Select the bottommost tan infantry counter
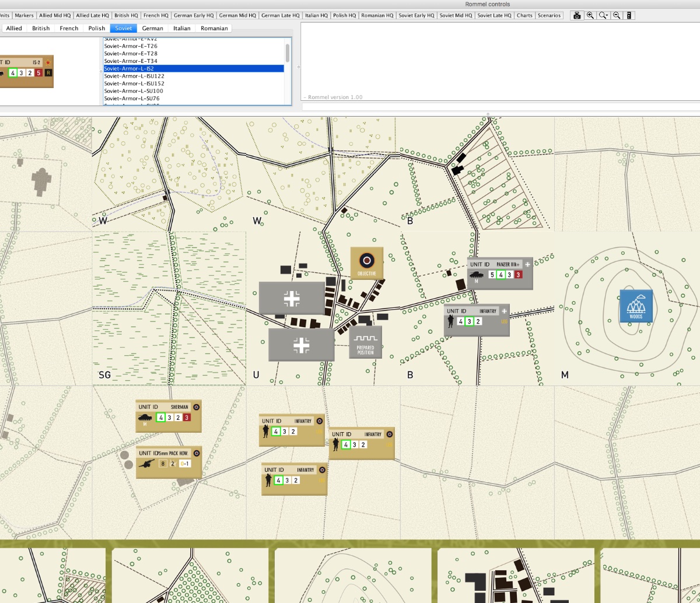Viewport: 700px width, 603px height. click(295, 479)
